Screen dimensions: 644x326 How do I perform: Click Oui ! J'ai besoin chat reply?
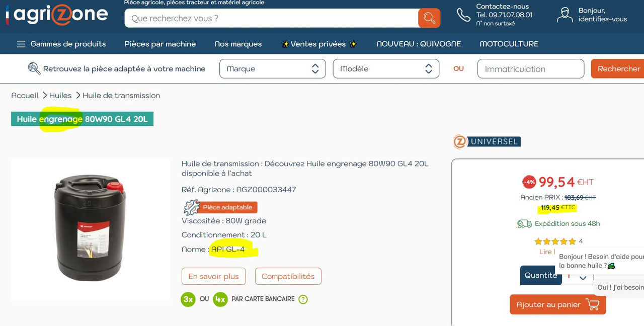coord(620,287)
